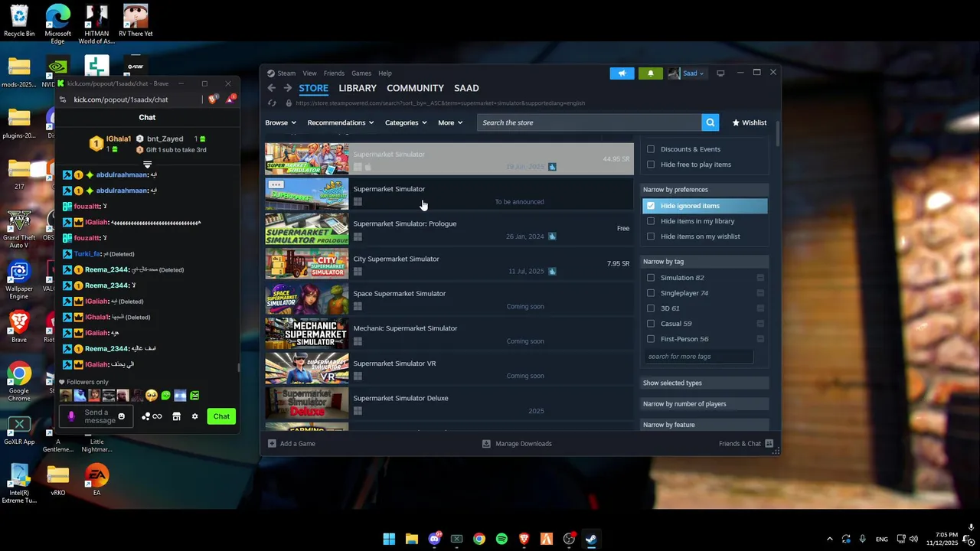Open Supermarket Simulator VR result
The height and width of the screenshot is (551, 980).
tap(449, 369)
